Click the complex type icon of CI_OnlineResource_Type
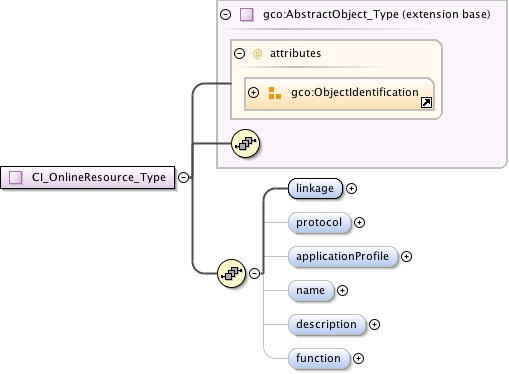The width and height of the screenshot is (509, 374). click(16, 177)
